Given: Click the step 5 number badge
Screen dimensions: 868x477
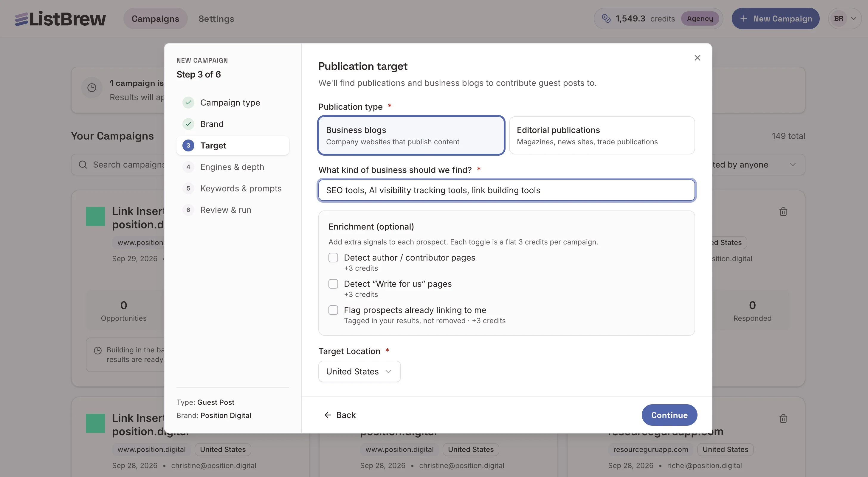Looking at the screenshot, I should tap(188, 188).
